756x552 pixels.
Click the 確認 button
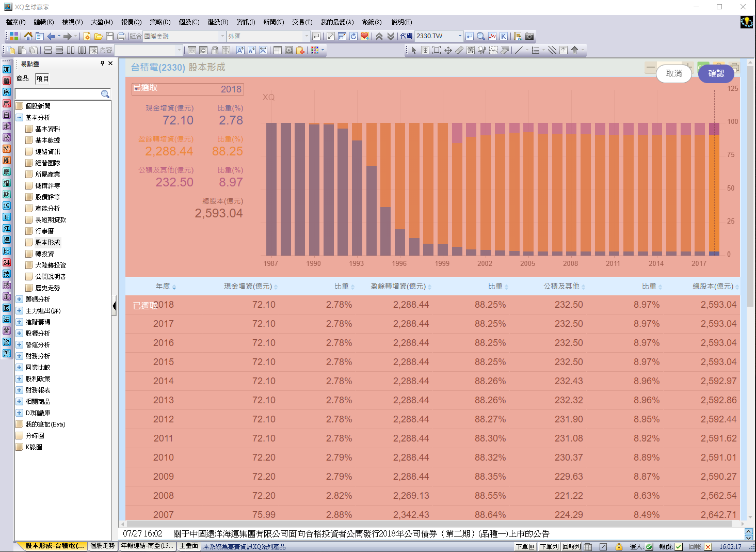716,73
